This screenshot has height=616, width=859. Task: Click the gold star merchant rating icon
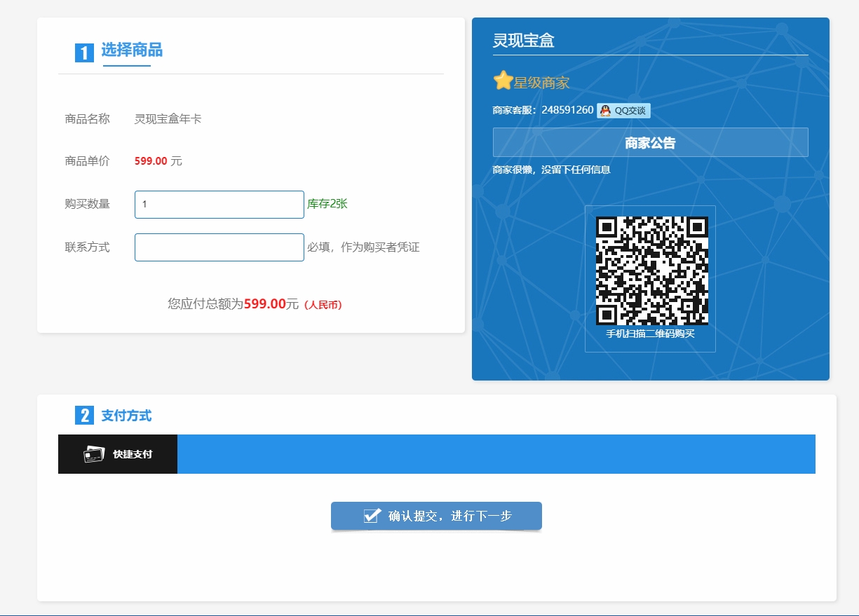click(x=503, y=81)
